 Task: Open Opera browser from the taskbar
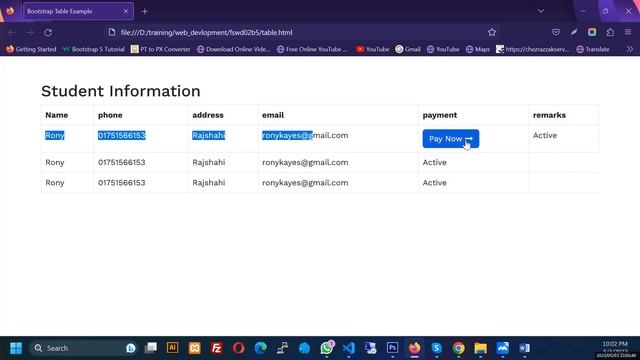239,348
